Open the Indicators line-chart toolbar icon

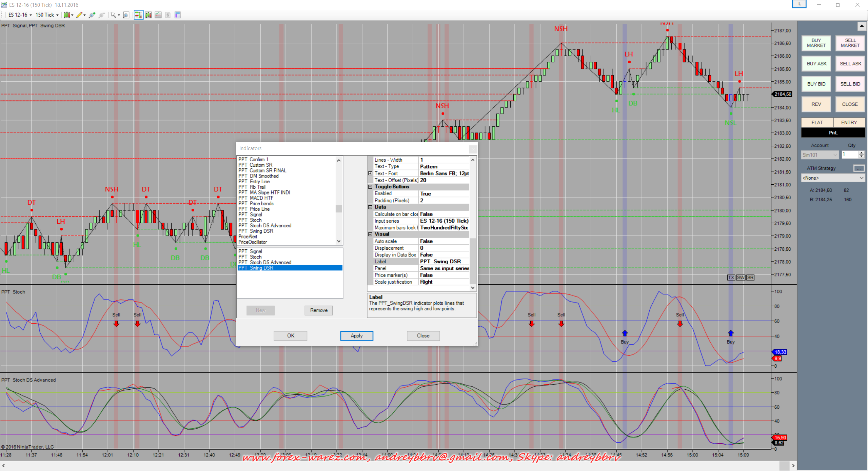click(x=158, y=15)
